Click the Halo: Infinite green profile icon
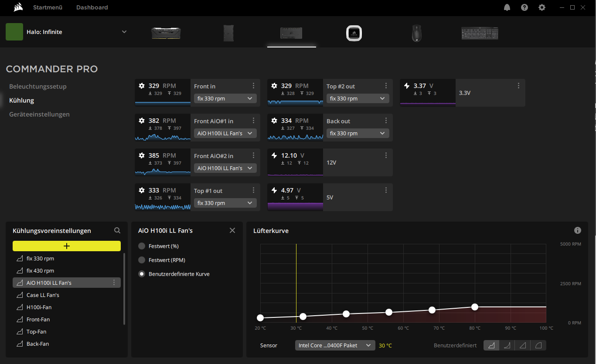The image size is (596, 364). click(14, 32)
